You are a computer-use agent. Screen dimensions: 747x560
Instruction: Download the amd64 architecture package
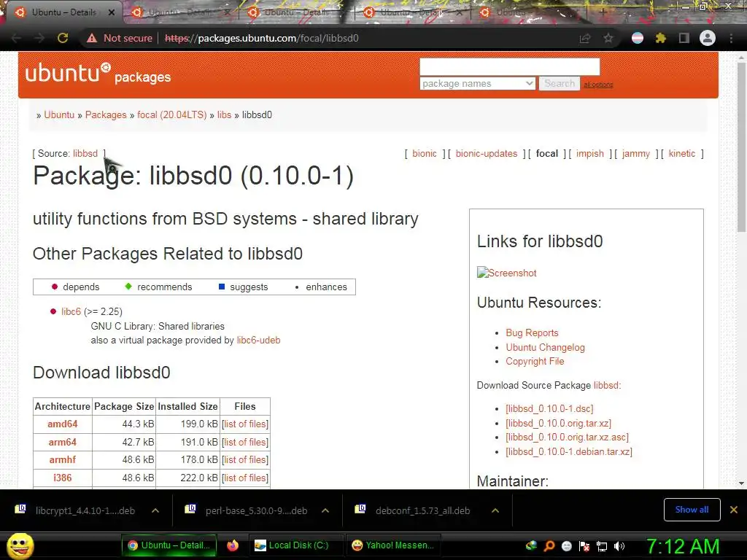tap(63, 424)
